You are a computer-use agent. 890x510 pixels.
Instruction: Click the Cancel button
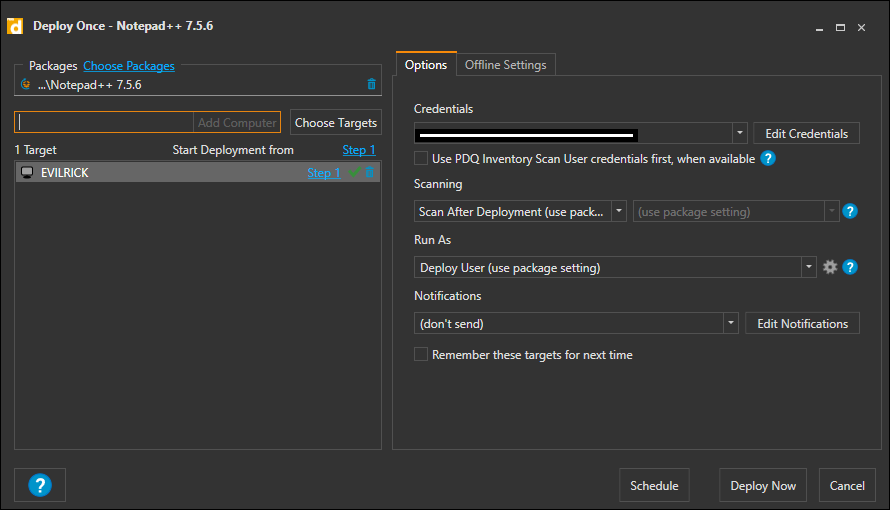pyautogui.click(x=847, y=486)
